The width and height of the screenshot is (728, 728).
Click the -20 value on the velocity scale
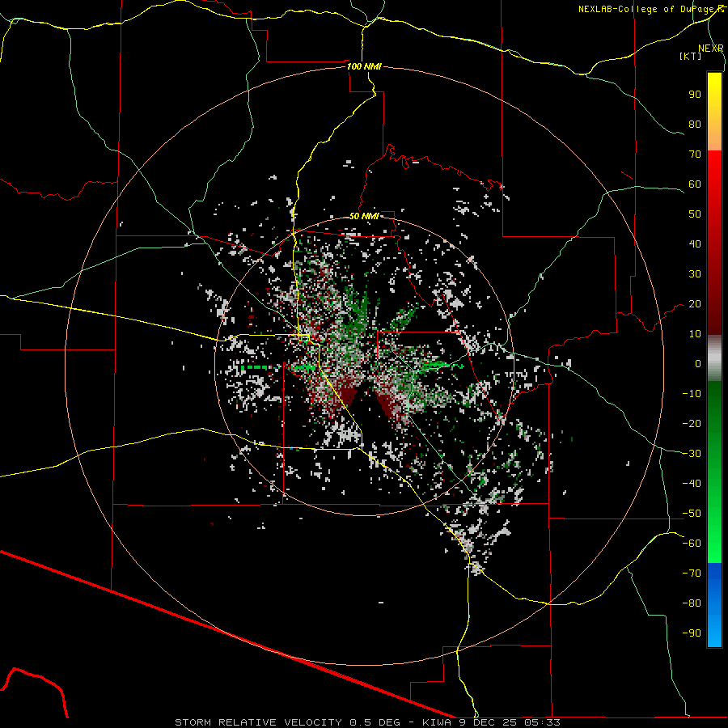(692, 423)
